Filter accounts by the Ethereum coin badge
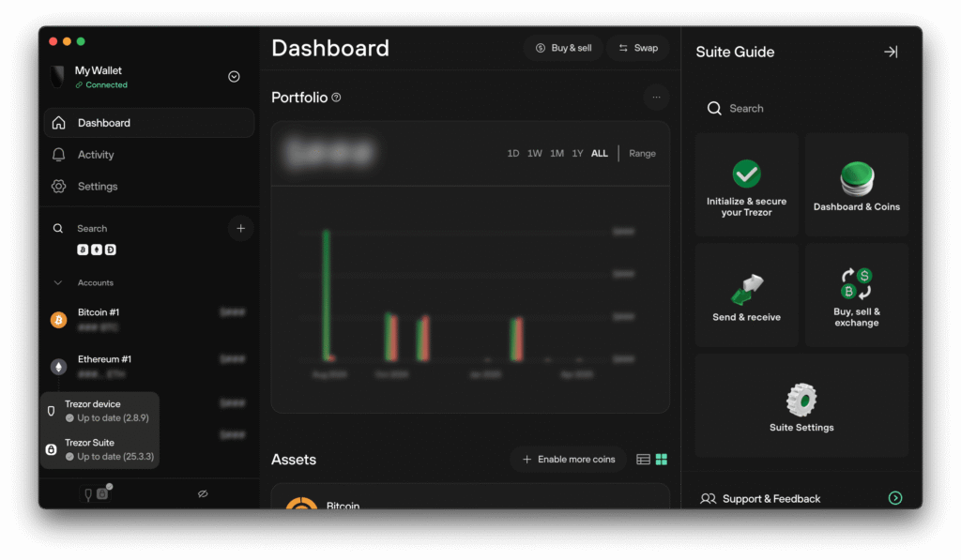 97,250
